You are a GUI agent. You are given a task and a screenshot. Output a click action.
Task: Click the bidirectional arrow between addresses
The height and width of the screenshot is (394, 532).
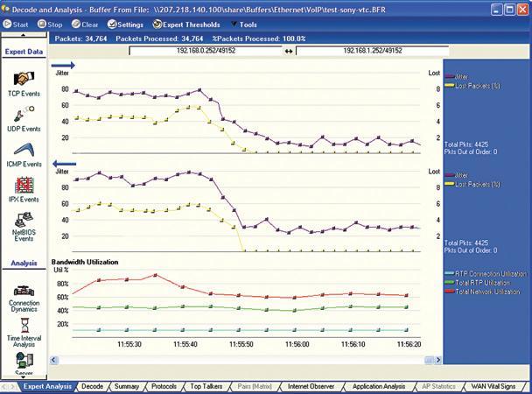coord(289,52)
